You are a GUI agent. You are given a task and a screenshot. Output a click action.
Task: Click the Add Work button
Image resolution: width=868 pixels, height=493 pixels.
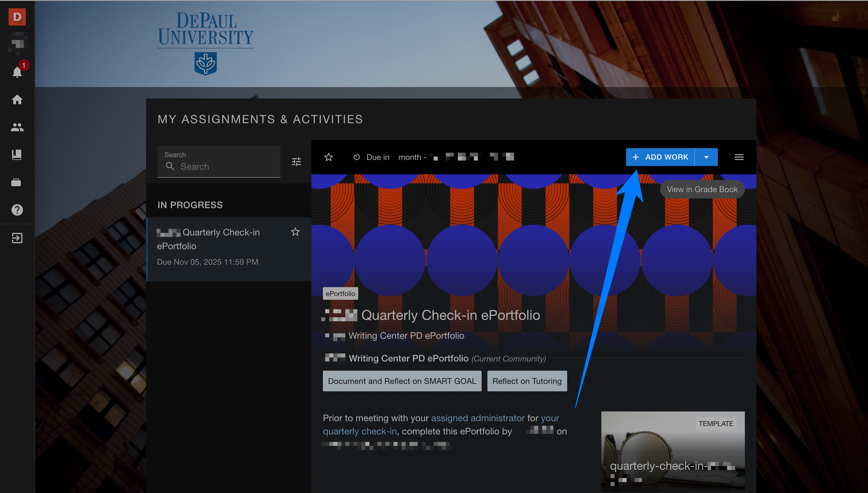click(x=660, y=157)
